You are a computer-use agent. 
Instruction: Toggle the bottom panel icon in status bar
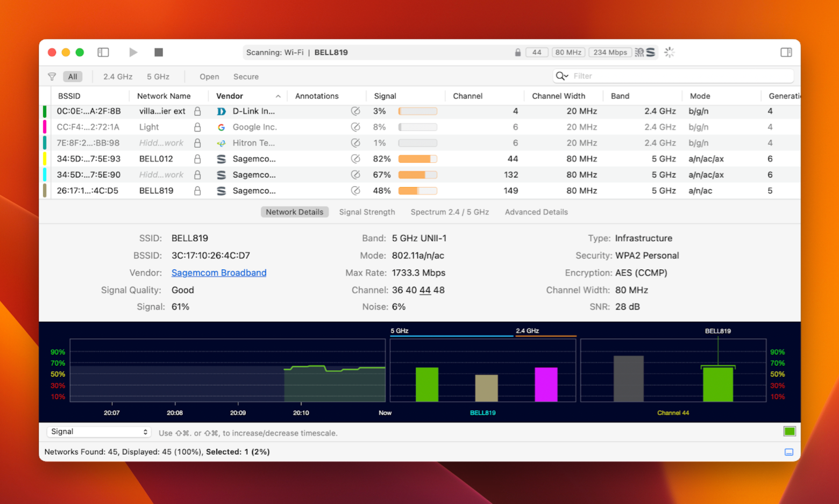pos(789,452)
